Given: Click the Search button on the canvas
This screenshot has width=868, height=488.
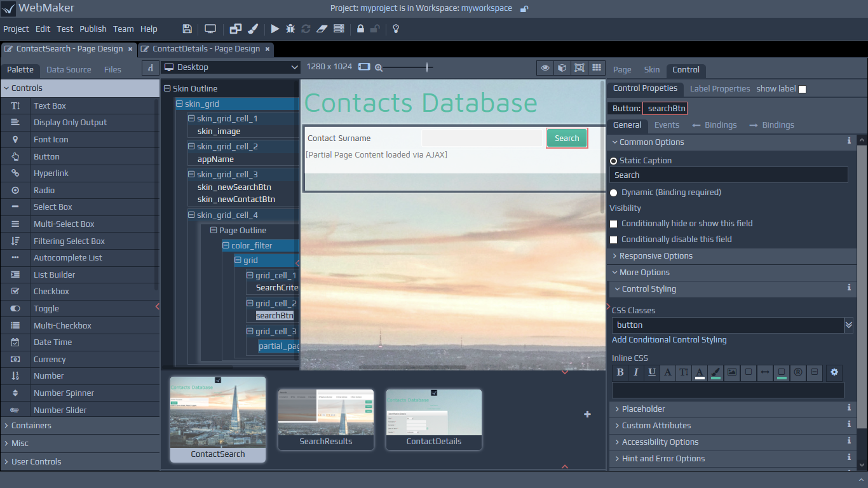Looking at the screenshot, I should pyautogui.click(x=566, y=139).
